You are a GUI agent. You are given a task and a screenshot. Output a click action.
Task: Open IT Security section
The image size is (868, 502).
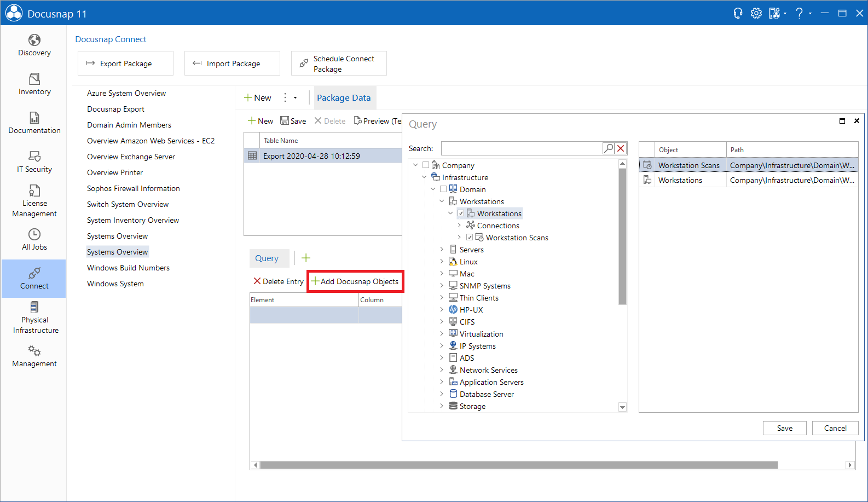34,162
